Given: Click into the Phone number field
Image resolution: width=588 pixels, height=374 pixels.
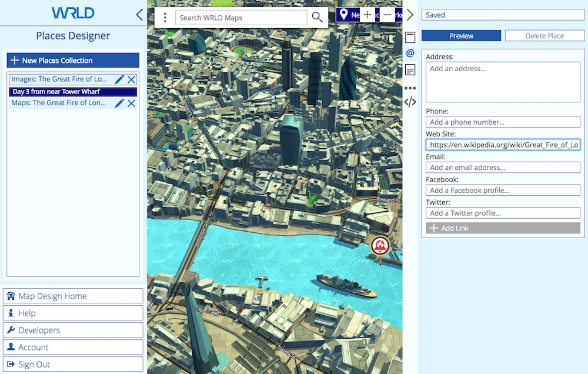Looking at the screenshot, I should tap(503, 122).
